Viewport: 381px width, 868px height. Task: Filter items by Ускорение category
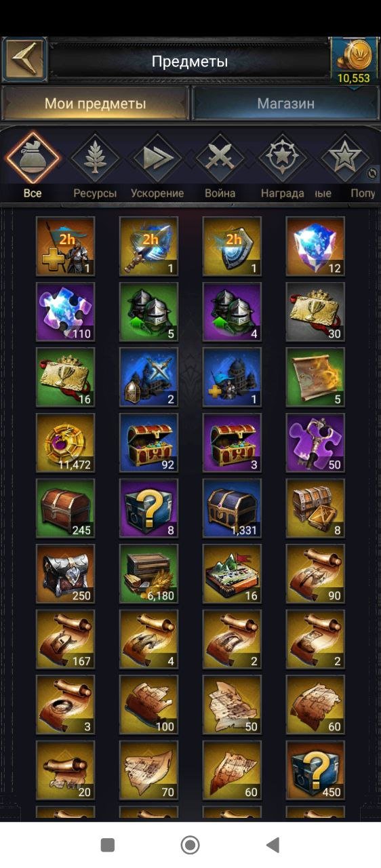[x=157, y=166]
